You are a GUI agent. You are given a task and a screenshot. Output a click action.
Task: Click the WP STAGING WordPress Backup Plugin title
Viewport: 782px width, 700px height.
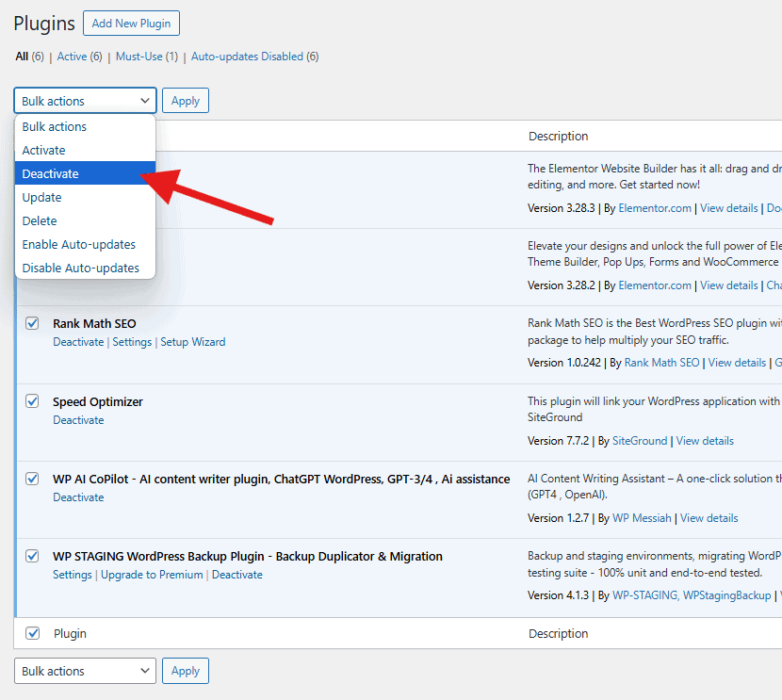pyautogui.click(x=248, y=557)
